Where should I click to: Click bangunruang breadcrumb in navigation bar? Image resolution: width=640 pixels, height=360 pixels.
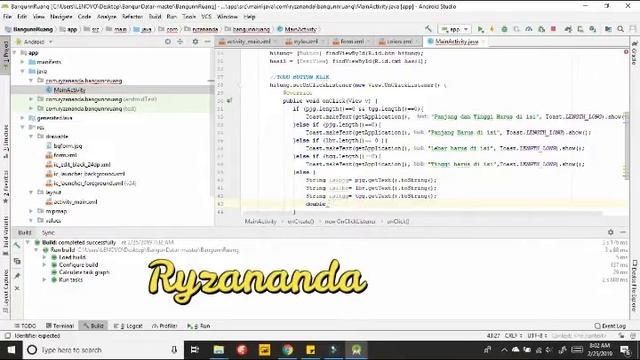point(251,29)
